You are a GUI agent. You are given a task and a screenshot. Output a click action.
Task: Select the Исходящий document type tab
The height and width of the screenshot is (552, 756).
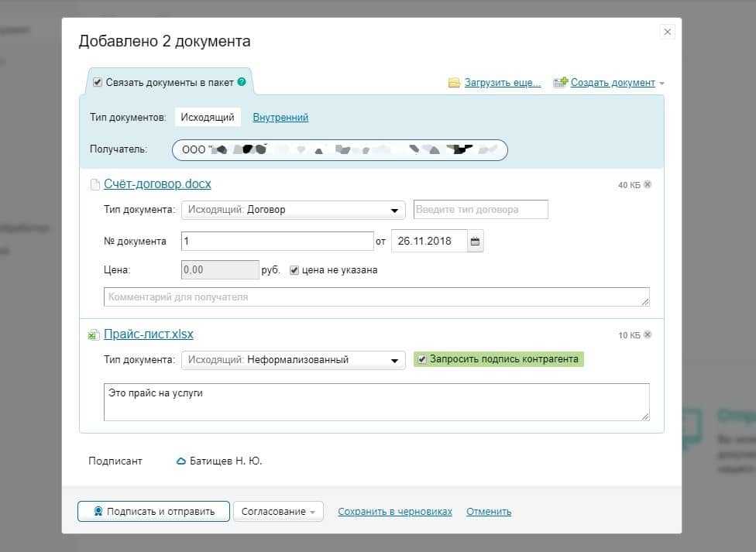pyautogui.click(x=207, y=118)
